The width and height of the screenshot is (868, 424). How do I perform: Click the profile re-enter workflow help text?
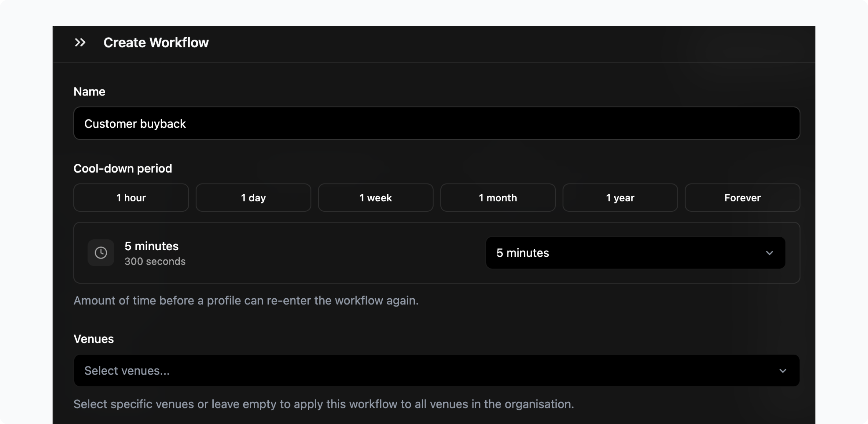(246, 300)
